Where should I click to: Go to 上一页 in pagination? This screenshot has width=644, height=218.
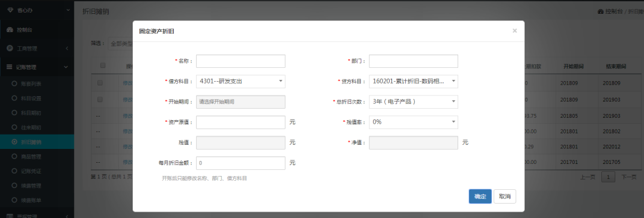pyautogui.click(x=587, y=177)
